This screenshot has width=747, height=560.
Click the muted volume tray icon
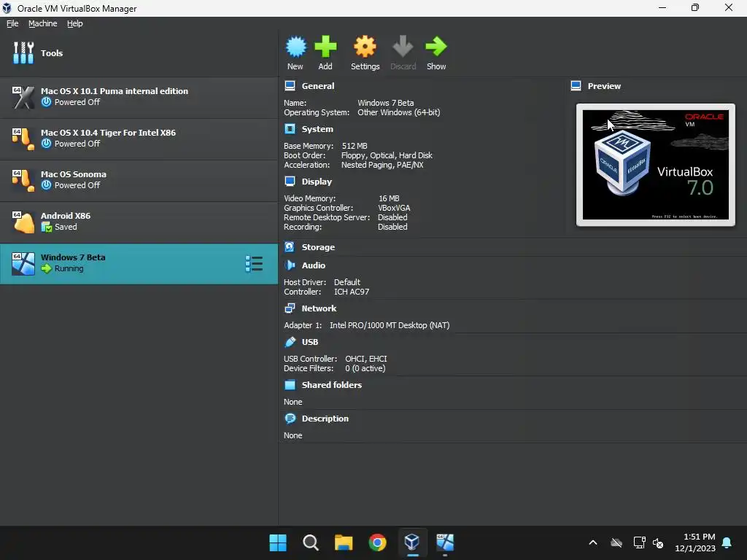(x=659, y=542)
